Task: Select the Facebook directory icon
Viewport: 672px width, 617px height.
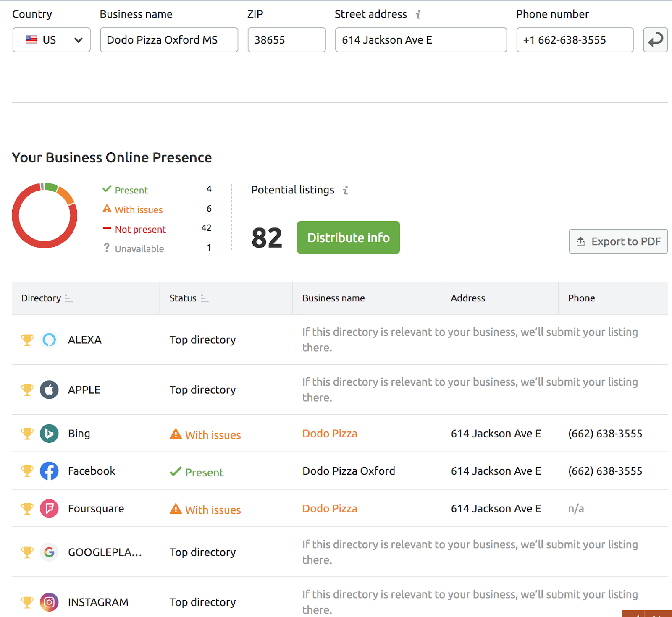Action: (x=49, y=471)
